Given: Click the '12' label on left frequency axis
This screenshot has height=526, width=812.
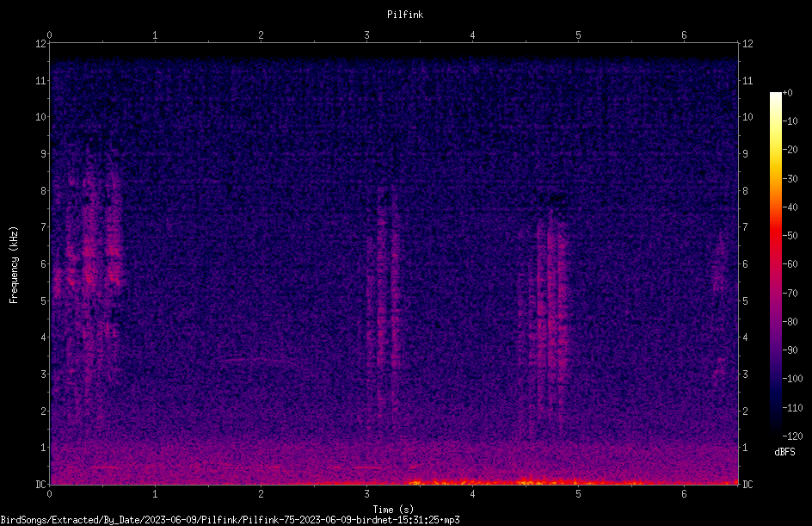Looking at the screenshot, I should 41,44.
